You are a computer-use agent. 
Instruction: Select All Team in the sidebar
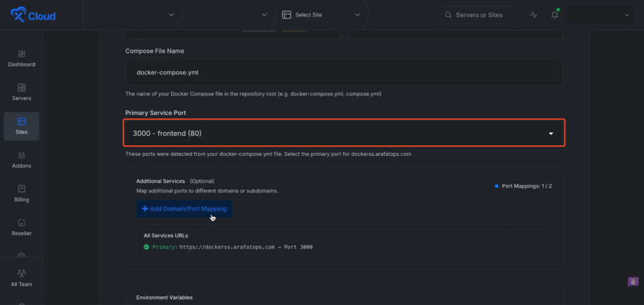21,278
